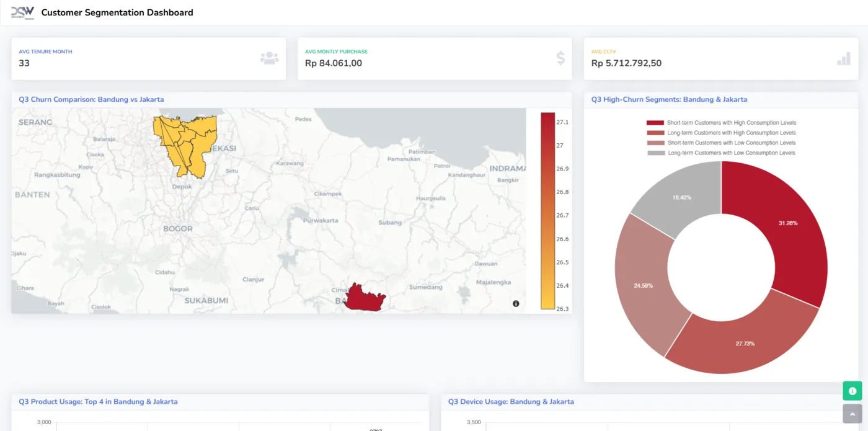Click the DSW logo in header
Image resolution: width=868 pixels, height=431 pixels.
click(x=23, y=12)
